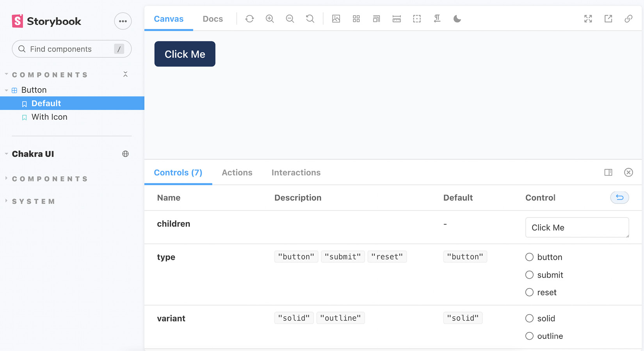The width and height of the screenshot is (644, 351).
Task: Select the submit radio button for type
Action: [x=529, y=275]
